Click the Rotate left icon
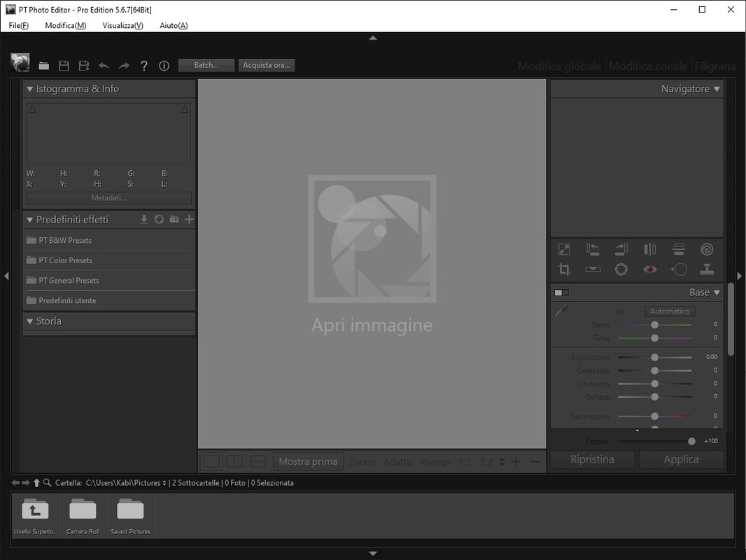746x560 pixels. pos(593,249)
